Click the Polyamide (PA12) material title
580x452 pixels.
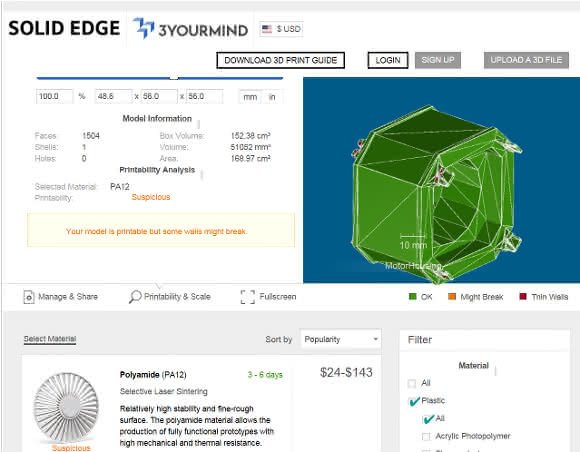(153, 375)
